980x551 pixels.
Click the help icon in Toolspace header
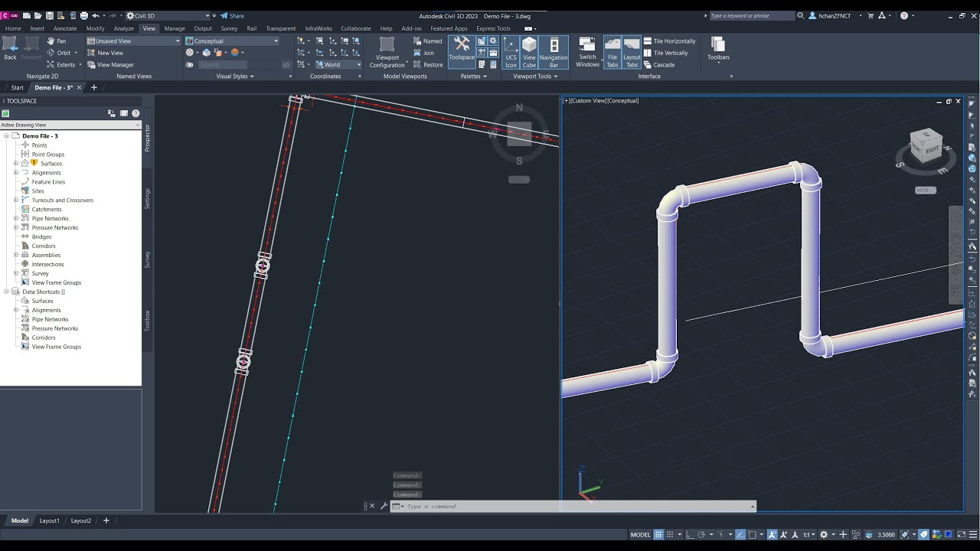pos(136,113)
